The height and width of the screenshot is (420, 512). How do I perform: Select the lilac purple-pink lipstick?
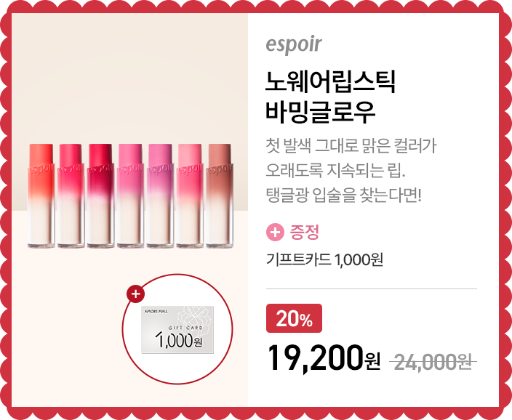pos(160,195)
